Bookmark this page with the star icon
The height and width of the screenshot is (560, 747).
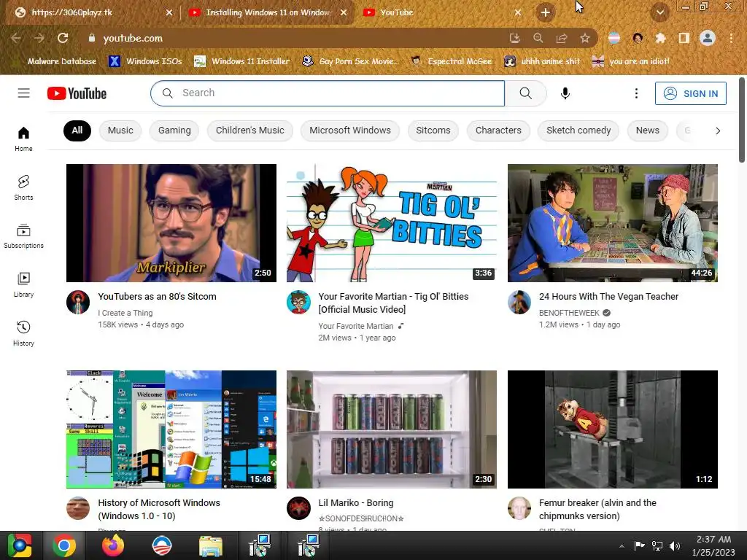pyautogui.click(x=585, y=38)
